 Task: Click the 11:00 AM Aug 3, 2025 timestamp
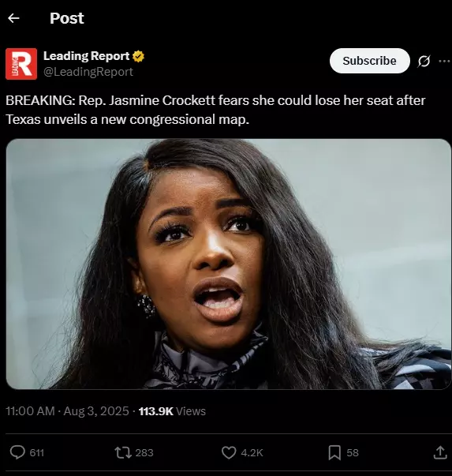coord(67,411)
